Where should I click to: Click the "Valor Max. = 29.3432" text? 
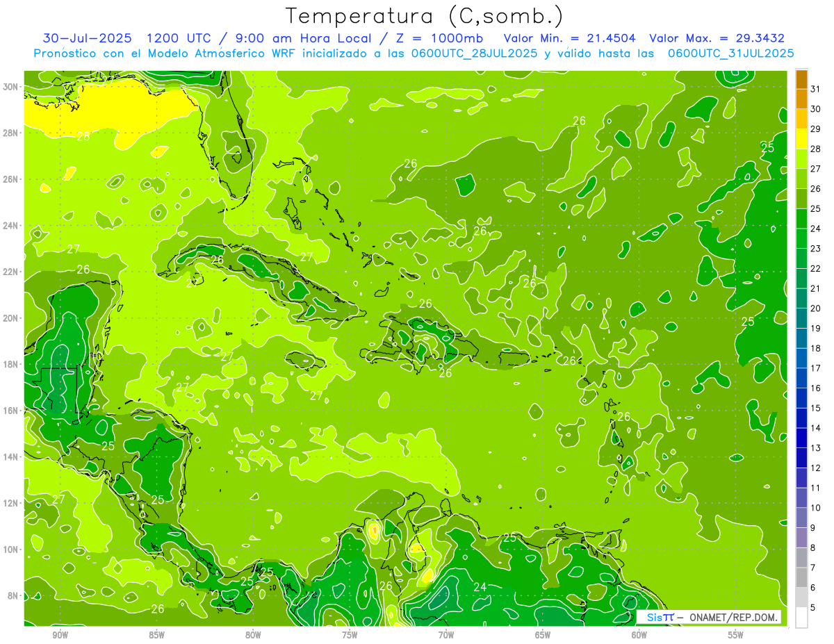tap(717, 38)
